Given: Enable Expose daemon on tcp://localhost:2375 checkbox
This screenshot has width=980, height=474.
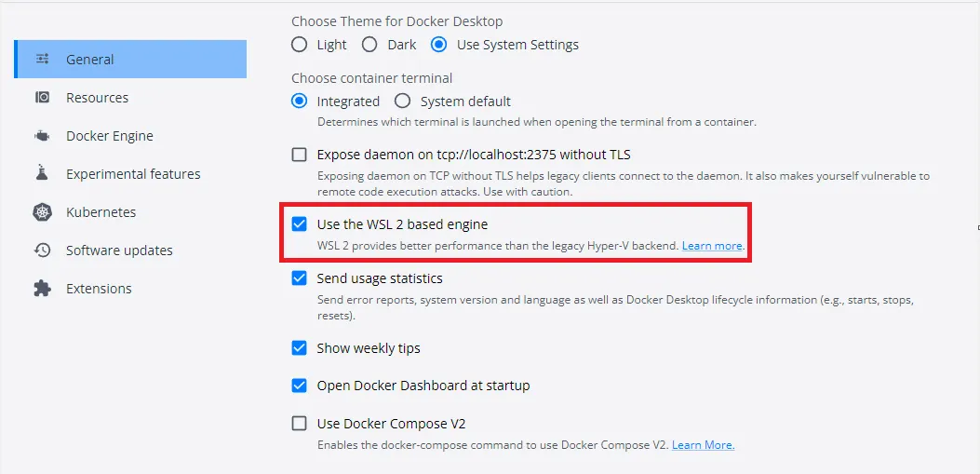Looking at the screenshot, I should (x=300, y=155).
